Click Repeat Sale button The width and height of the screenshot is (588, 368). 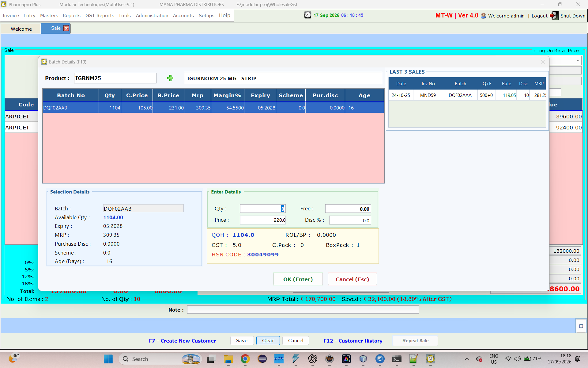coord(415,341)
